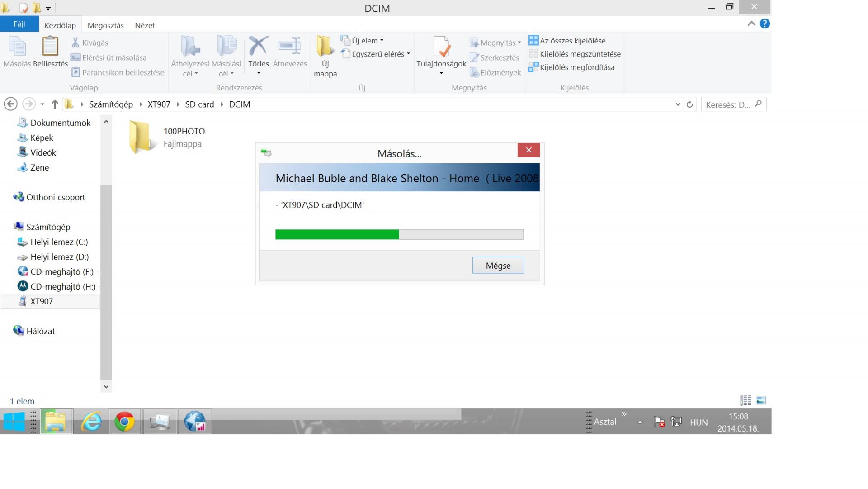Collapse the ribbon with chevron arrow

[x=751, y=24]
